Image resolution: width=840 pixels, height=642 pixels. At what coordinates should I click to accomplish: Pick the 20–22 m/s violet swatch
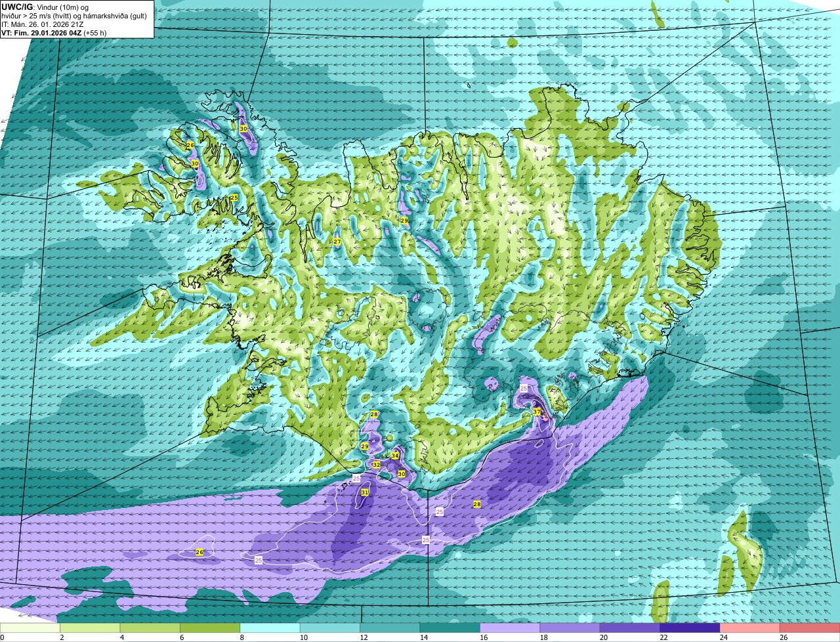(630, 628)
